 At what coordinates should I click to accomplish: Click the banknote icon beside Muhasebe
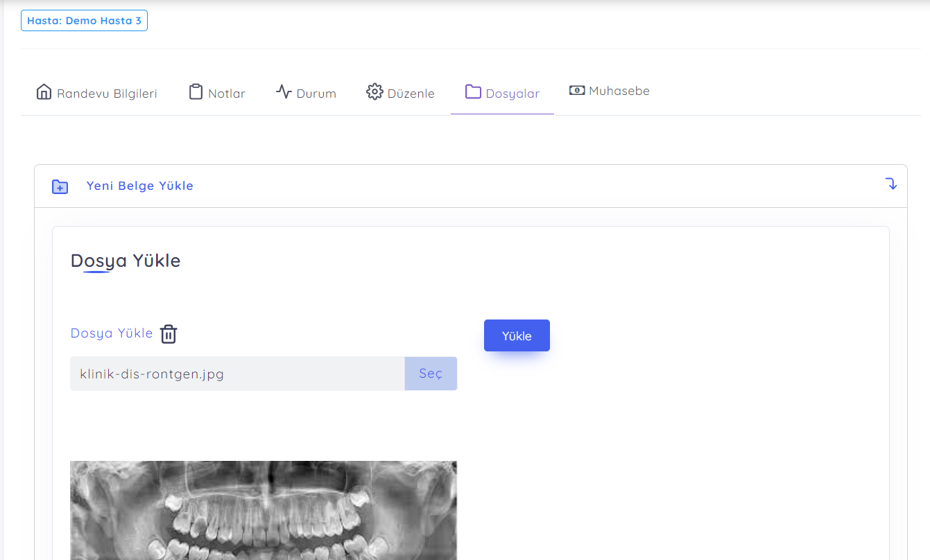577,91
